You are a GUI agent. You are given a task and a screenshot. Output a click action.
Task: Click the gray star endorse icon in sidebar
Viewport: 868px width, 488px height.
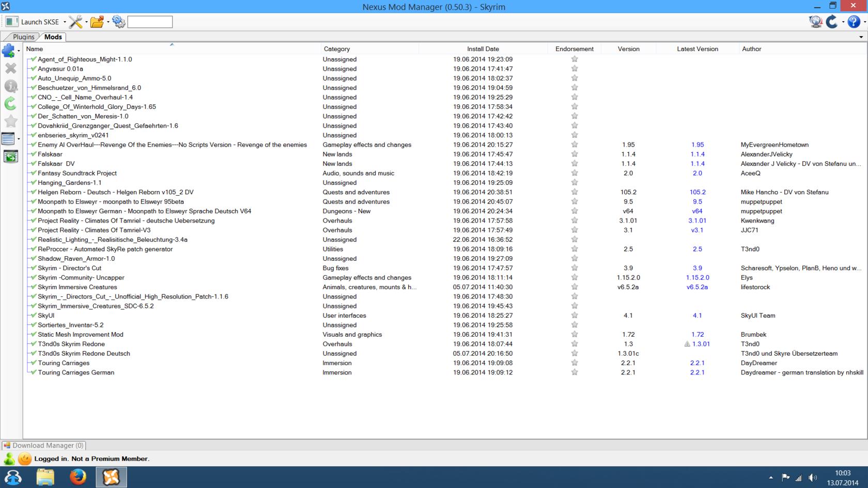coord(10,121)
